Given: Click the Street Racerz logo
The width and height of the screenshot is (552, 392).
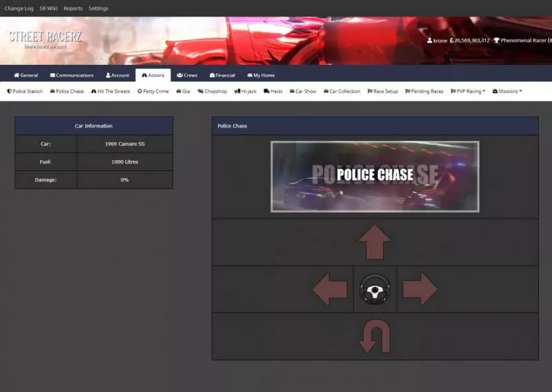Looking at the screenshot, I should [x=45, y=38].
